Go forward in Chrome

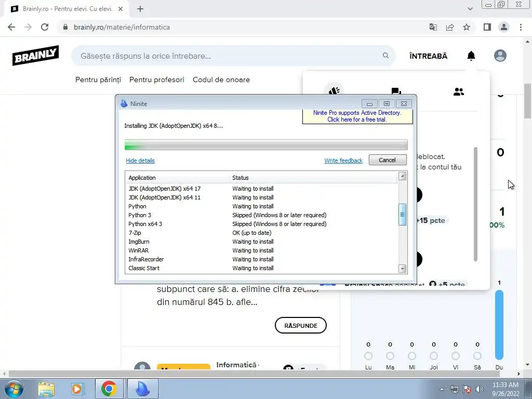[x=28, y=27]
